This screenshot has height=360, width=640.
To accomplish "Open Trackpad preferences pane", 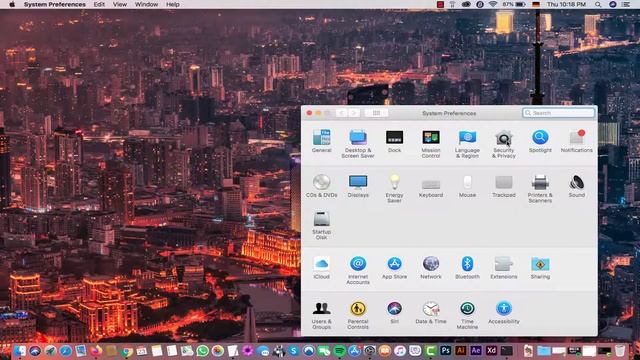I will click(504, 186).
